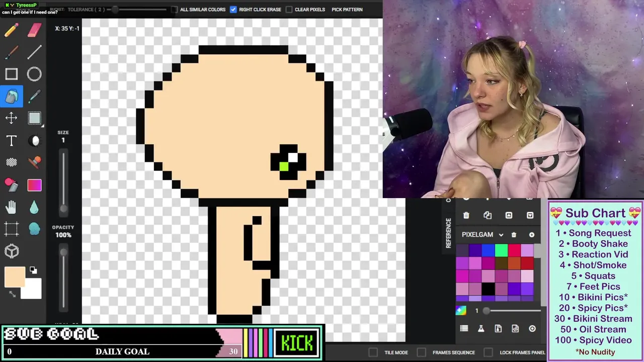
Task: Enable All Similar Colors checkbox
Action: 174,10
